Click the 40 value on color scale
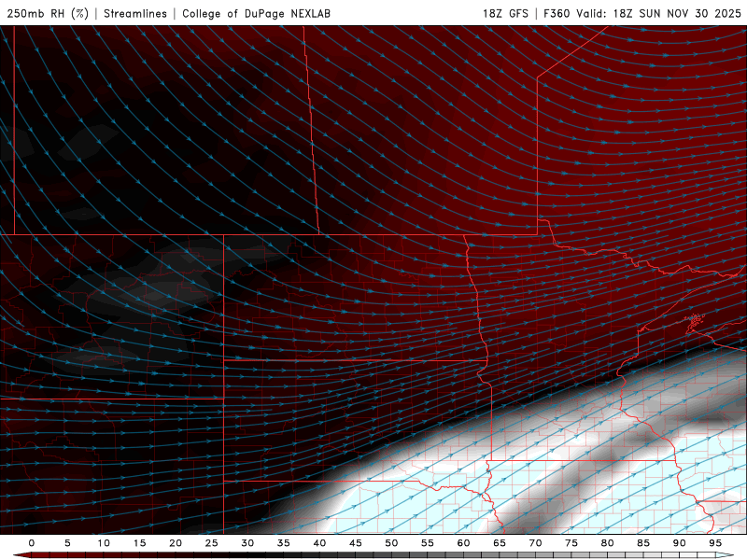747x560 pixels. point(319,543)
